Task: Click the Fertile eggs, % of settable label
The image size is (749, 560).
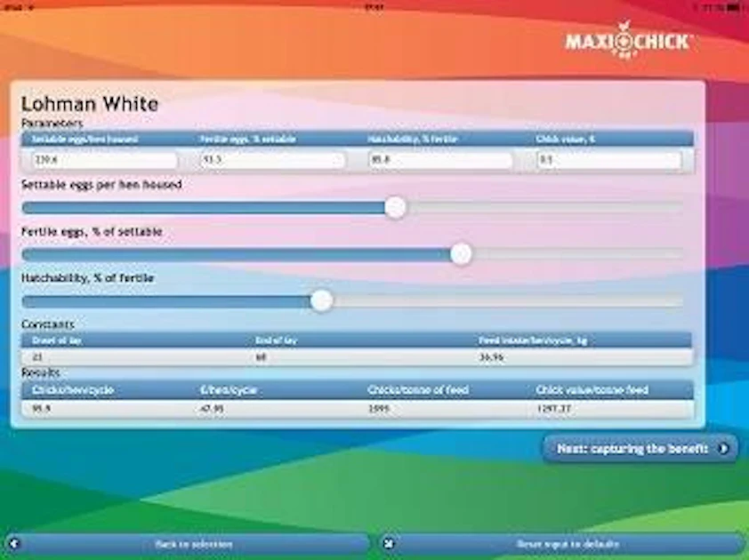Action: tap(92, 231)
